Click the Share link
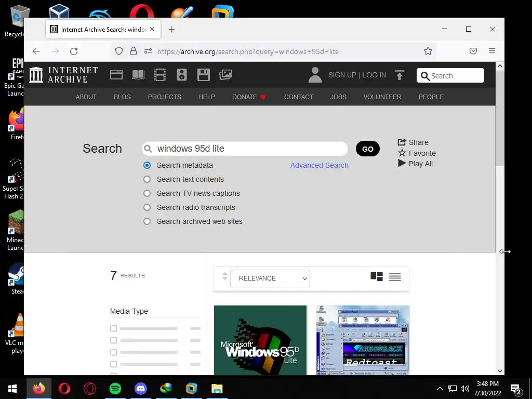Screen dimensions: 532x399 (413, 142)
